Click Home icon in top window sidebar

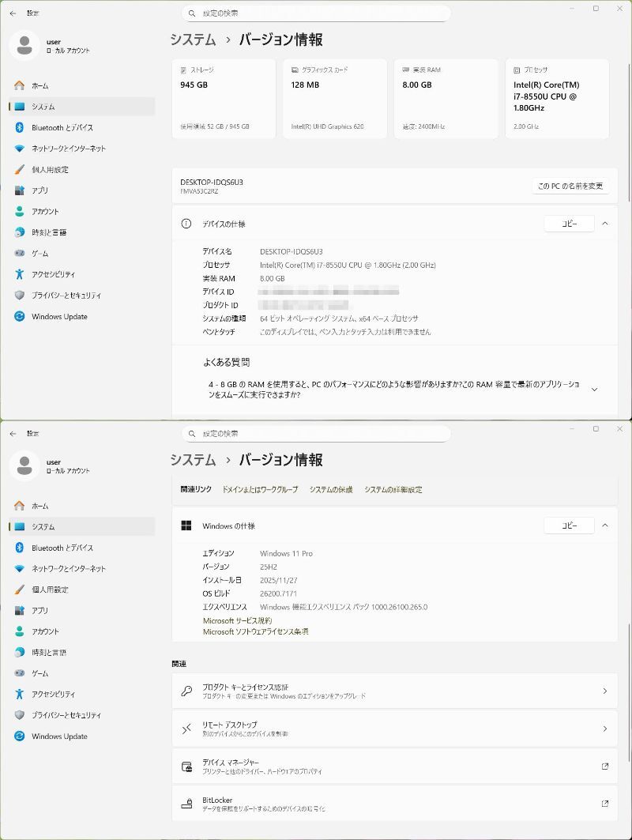(19, 85)
